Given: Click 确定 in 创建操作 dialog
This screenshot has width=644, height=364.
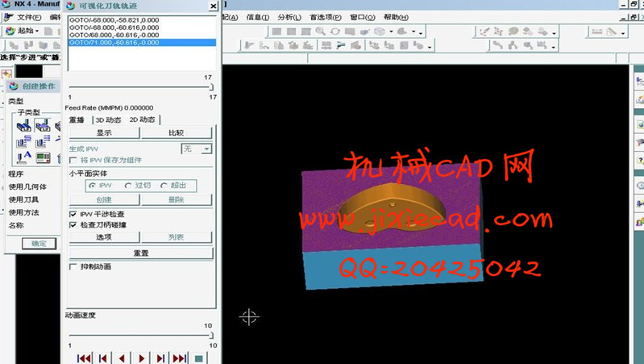Looking at the screenshot, I should pyautogui.click(x=39, y=244).
